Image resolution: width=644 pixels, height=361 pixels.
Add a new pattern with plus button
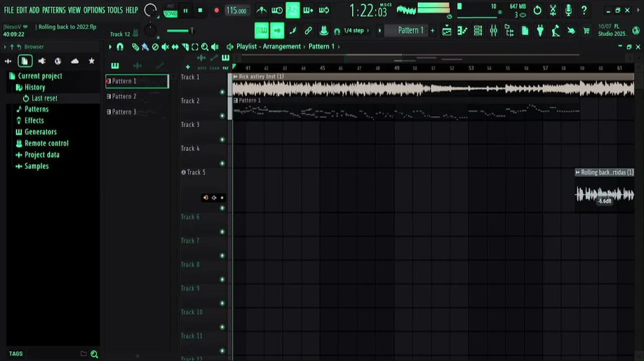[432, 31]
